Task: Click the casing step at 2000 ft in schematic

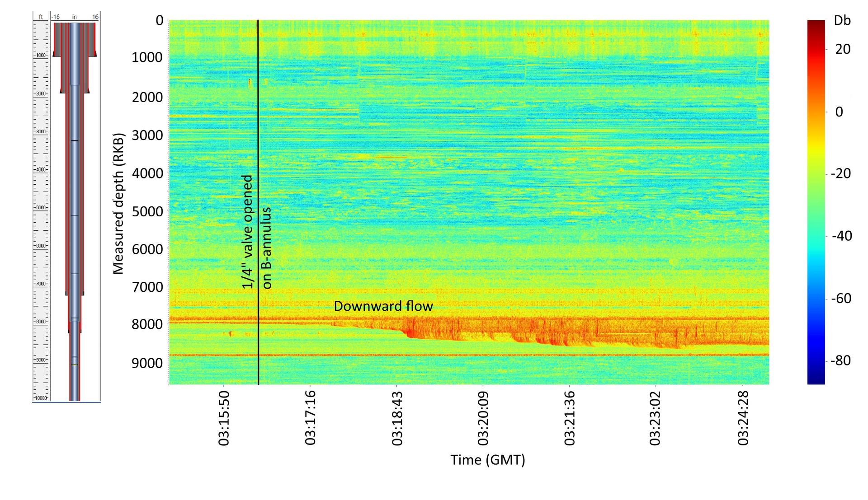Action: point(62,91)
